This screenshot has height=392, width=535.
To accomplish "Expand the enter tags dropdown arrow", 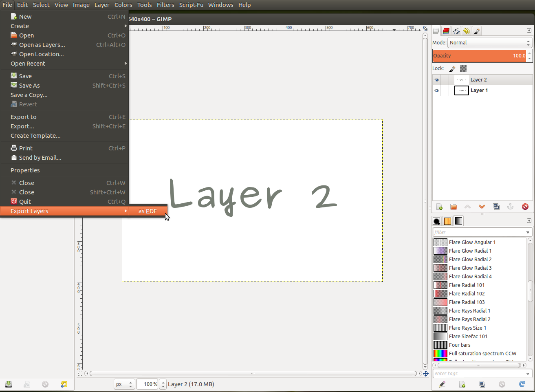I will pyautogui.click(x=528, y=374).
